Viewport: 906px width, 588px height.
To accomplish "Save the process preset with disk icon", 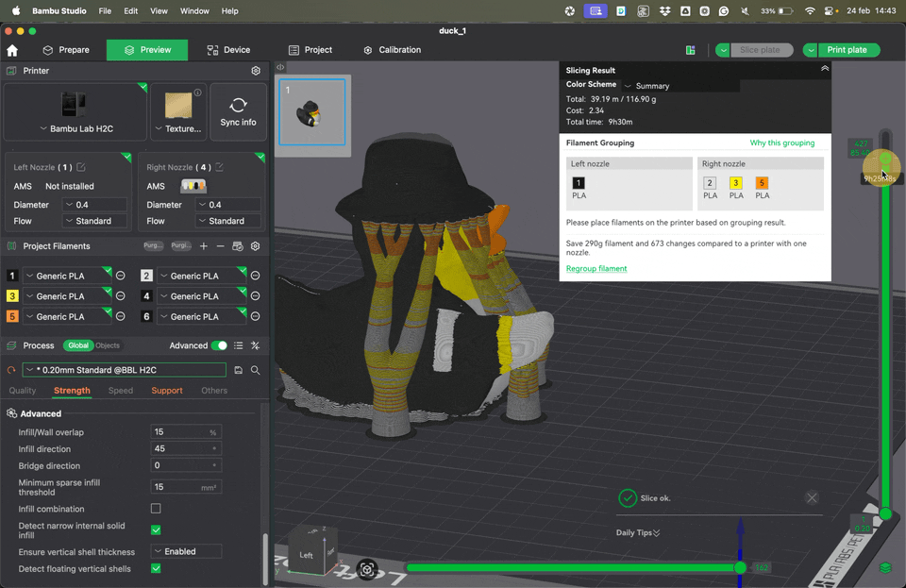I will tap(239, 370).
